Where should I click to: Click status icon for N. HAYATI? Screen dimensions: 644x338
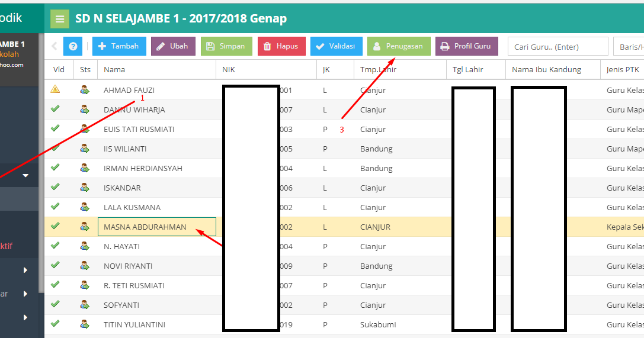(x=85, y=246)
